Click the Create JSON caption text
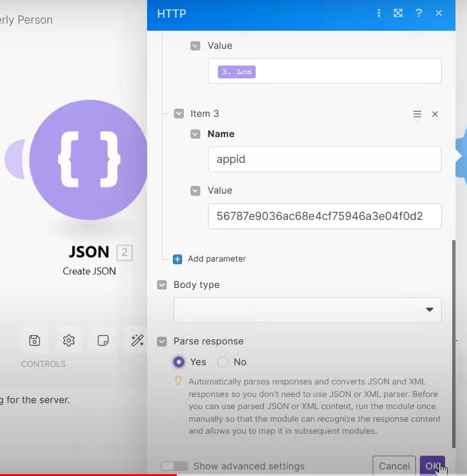 (89, 271)
